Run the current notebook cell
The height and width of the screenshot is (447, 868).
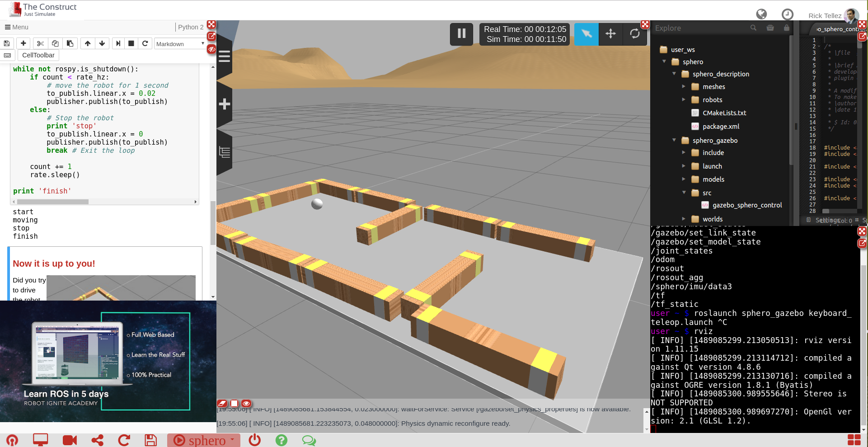point(118,43)
